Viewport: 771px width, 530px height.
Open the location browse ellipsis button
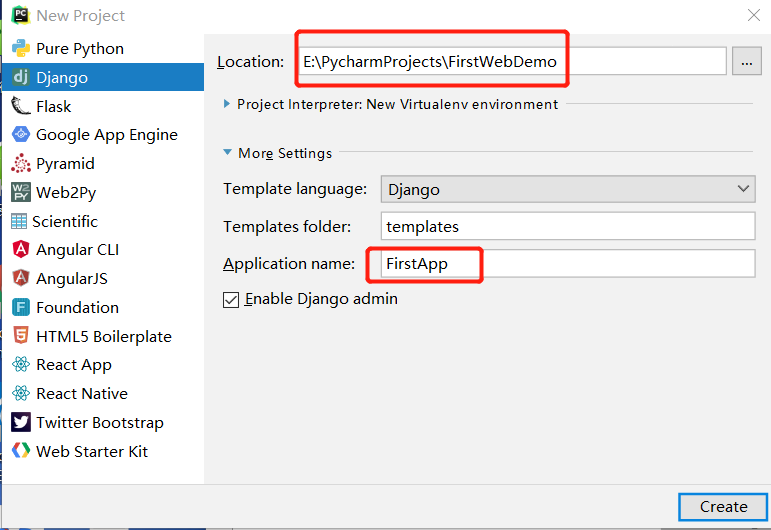(746, 61)
